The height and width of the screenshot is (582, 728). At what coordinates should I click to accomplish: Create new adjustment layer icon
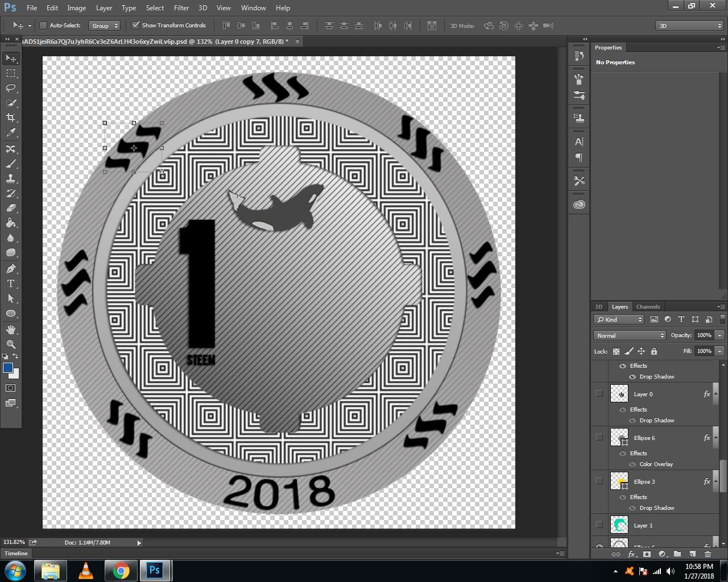(662, 554)
